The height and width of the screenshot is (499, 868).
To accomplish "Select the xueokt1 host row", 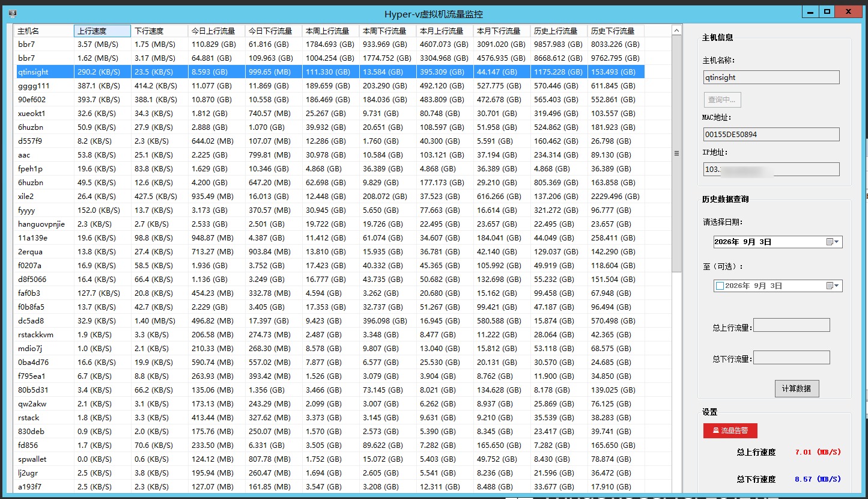I will click(x=330, y=114).
